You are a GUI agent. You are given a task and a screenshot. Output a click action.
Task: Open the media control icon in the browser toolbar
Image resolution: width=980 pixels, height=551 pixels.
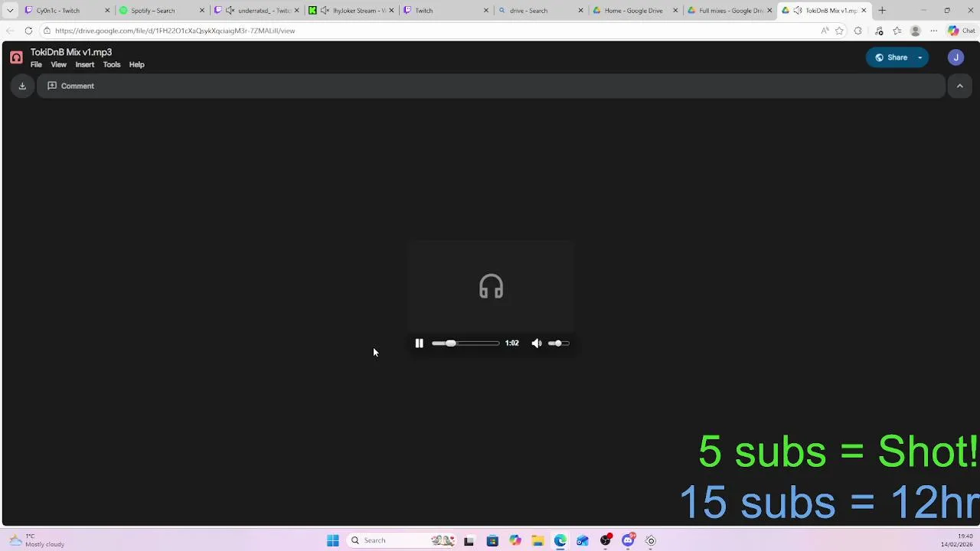[879, 31]
